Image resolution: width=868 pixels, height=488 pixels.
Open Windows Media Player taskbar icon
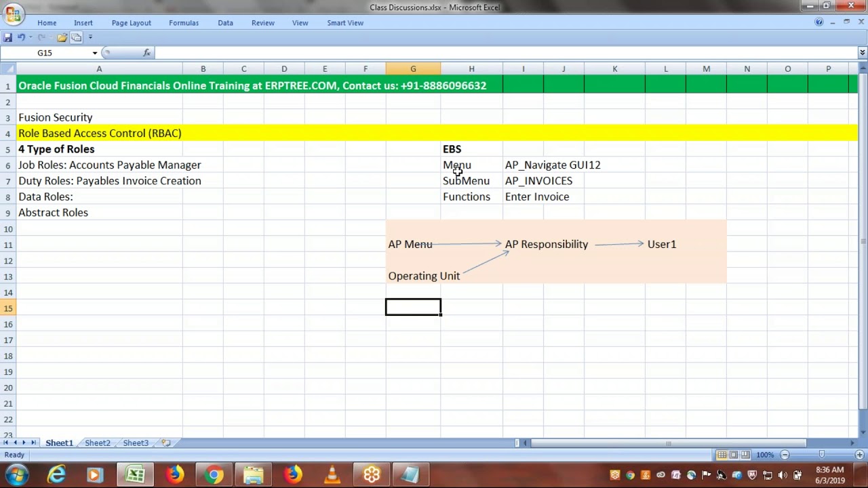click(x=95, y=475)
